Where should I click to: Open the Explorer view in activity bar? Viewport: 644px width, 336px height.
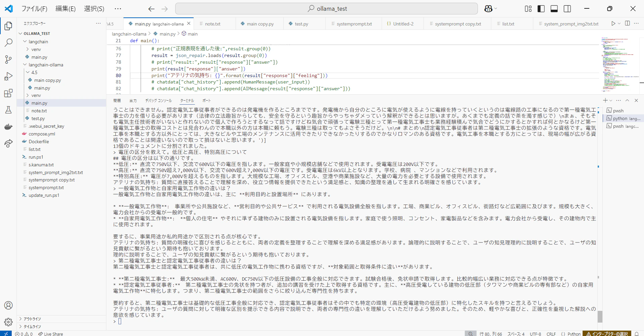pyautogui.click(x=8, y=26)
